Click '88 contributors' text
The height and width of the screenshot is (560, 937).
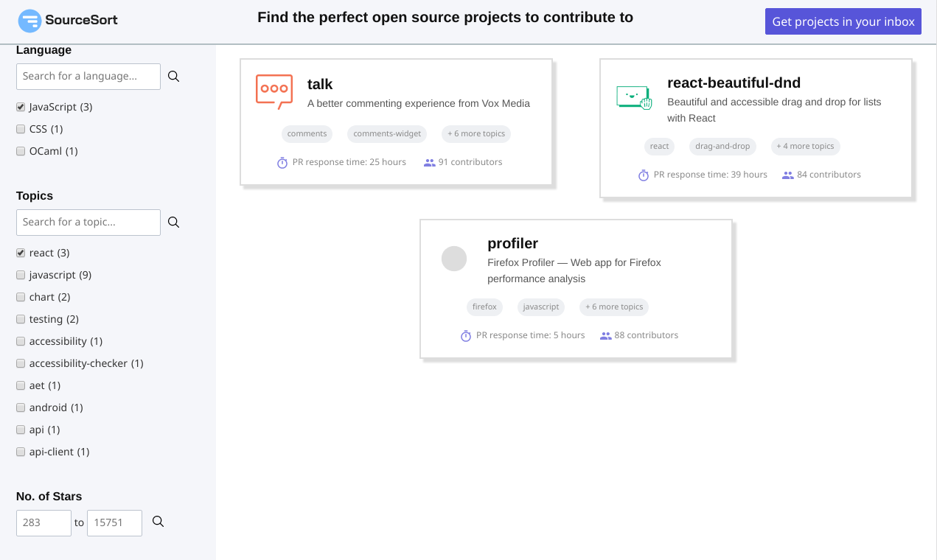click(647, 335)
